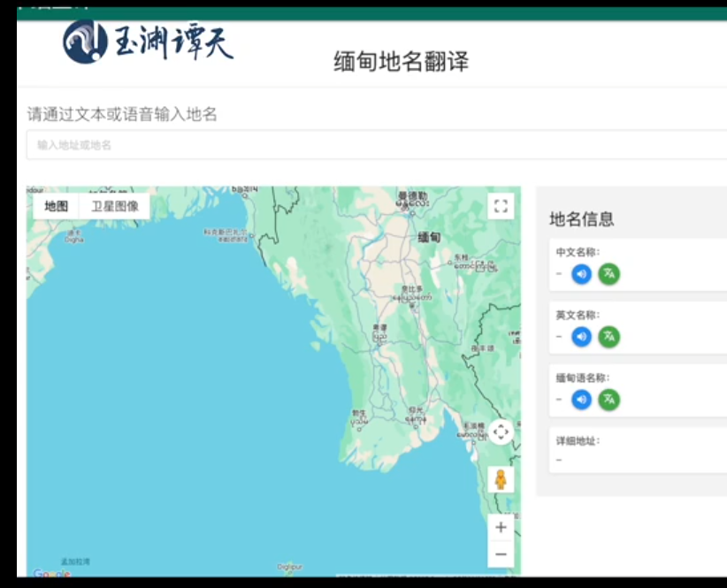Switch map to 卫星图像 satellite view

(115, 205)
